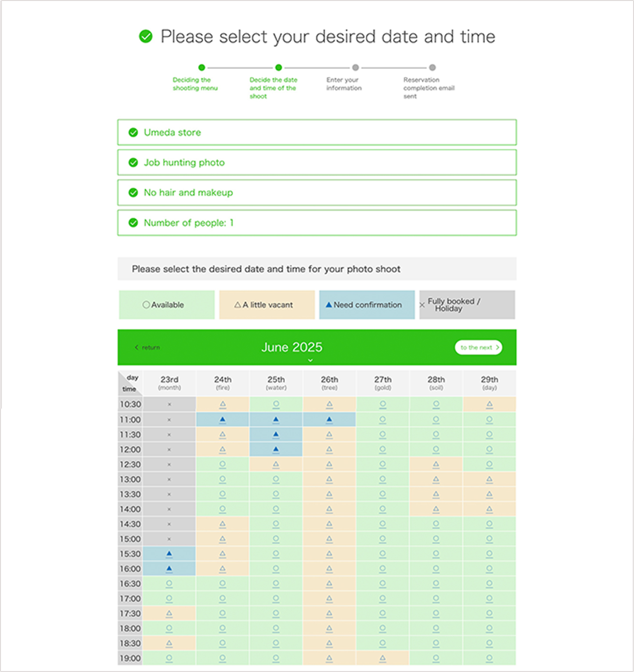The width and height of the screenshot is (634, 672).
Task: Pick the 15:30 triangle on the 23rd
Action: tap(169, 554)
